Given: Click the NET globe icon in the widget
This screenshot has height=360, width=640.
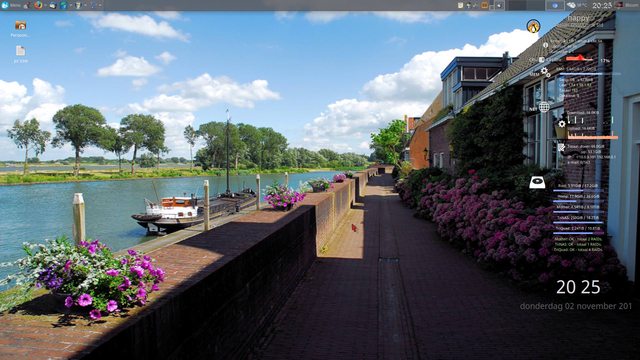Looking at the screenshot, I should [x=544, y=107].
